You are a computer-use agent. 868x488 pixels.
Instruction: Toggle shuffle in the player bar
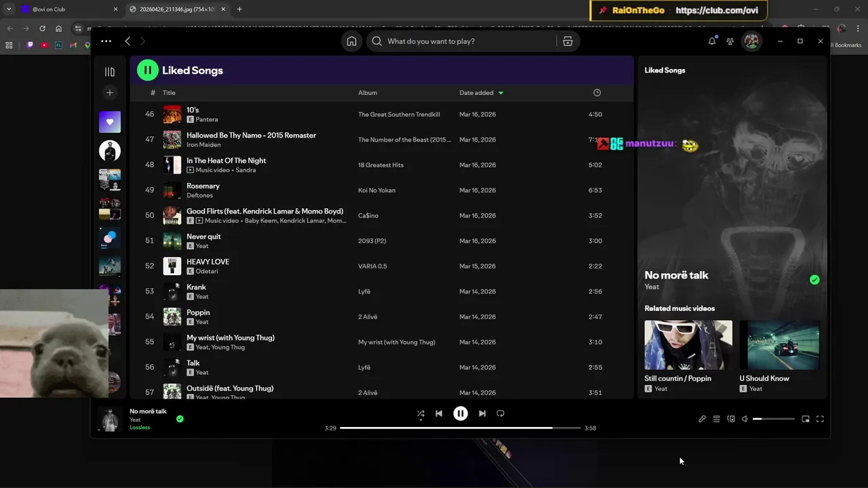[x=420, y=413]
